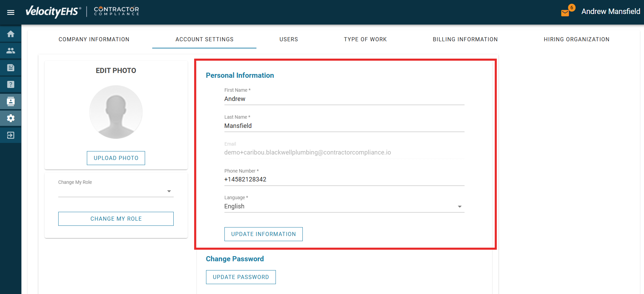Click the profile photo avatar placeholder

click(116, 112)
